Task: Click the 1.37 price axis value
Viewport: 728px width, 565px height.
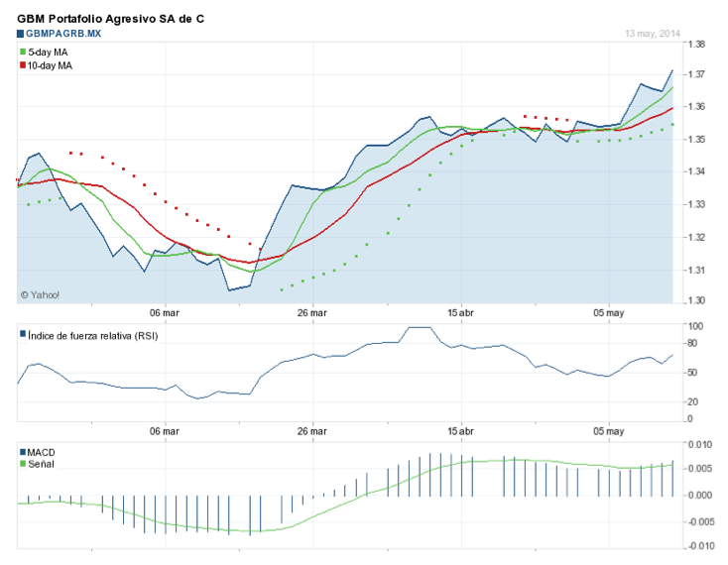Action: click(696, 74)
